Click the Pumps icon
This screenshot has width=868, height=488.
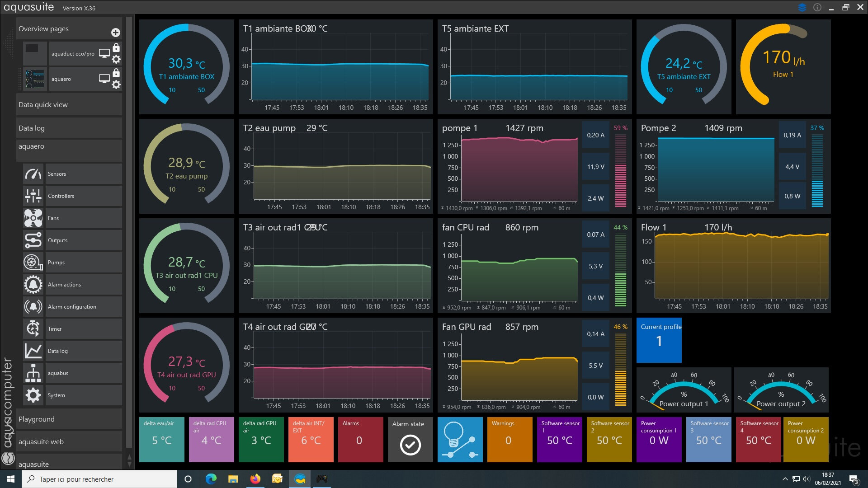click(33, 263)
